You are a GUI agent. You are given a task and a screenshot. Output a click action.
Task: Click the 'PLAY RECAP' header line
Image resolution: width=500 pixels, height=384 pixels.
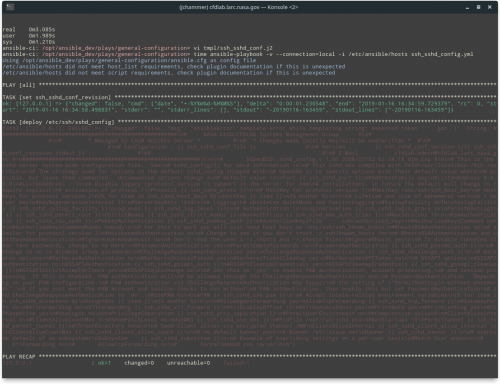(x=249, y=357)
